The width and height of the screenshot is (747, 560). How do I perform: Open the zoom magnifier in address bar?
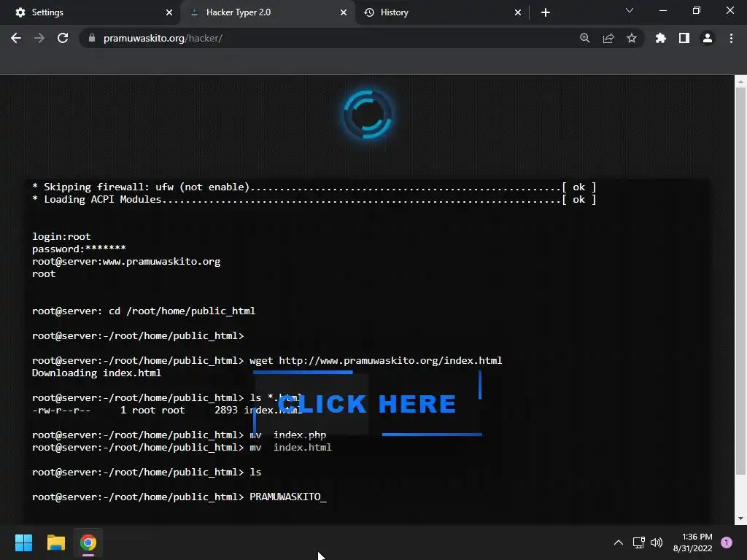tap(585, 38)
